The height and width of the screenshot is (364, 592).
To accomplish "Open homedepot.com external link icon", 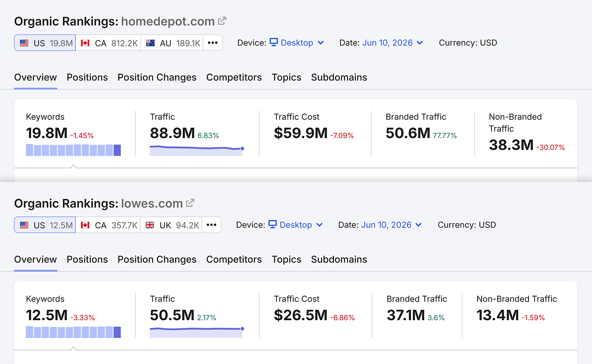I will point(222,21).
